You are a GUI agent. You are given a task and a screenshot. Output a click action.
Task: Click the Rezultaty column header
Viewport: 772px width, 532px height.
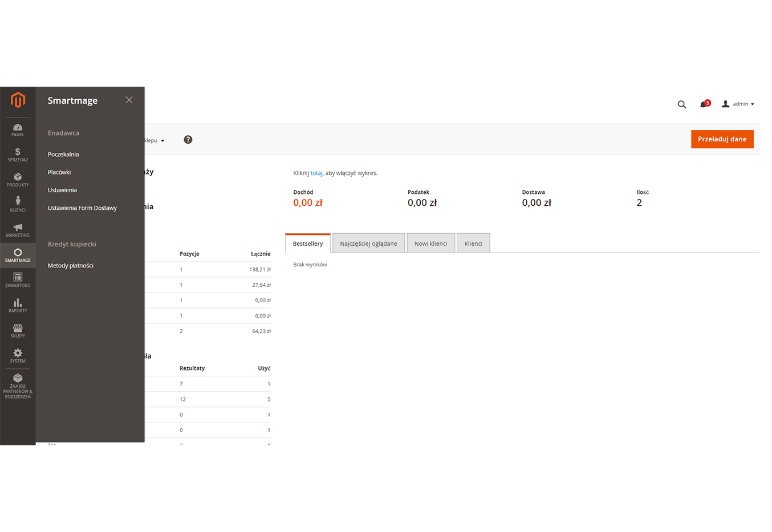tap(192, 368)
